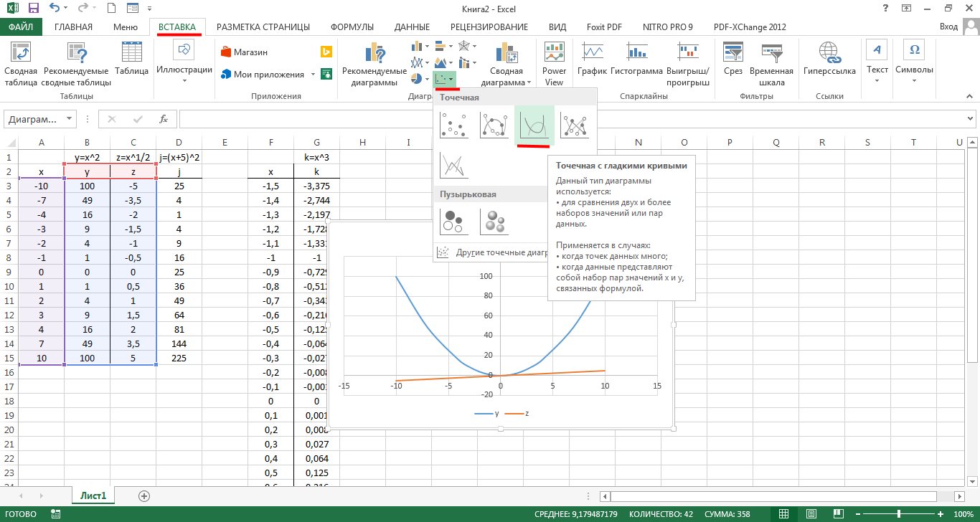
Task: Insert a Срез (slicer) filter
Action: tap(733, 62)
